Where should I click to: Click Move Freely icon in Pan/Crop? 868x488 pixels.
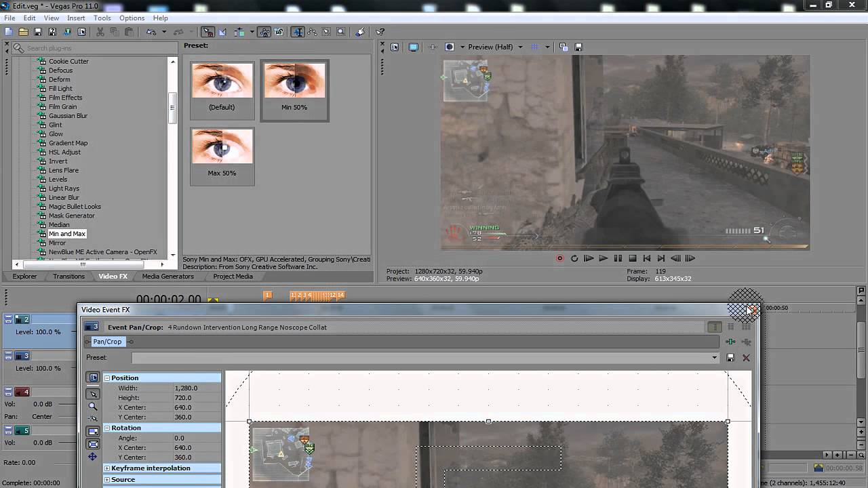click(x=93, y=457)
